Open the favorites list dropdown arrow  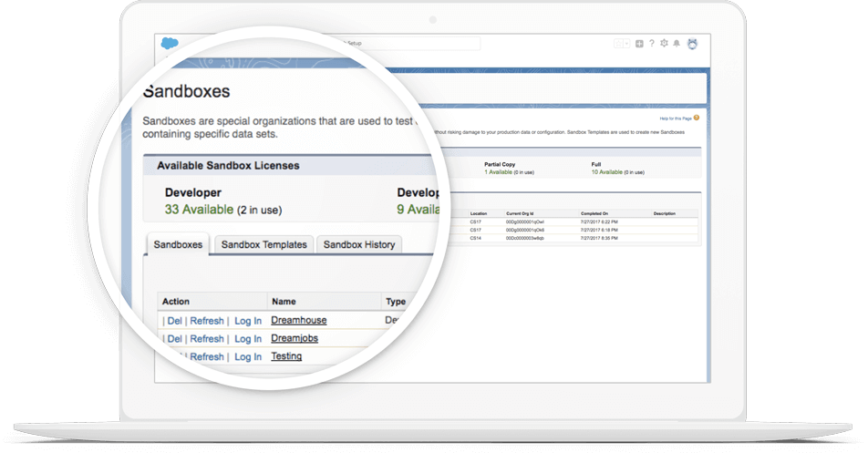coord(626,44)
